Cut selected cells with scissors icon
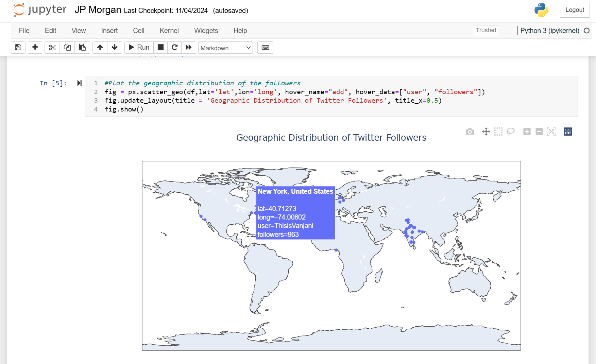Image resolution: width=596 pixels, height=364 pixels. pos(52,48)
